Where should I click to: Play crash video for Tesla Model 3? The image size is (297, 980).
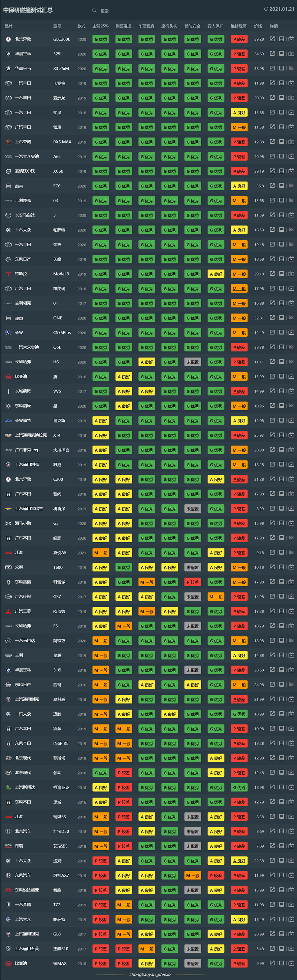coord(291,274)
